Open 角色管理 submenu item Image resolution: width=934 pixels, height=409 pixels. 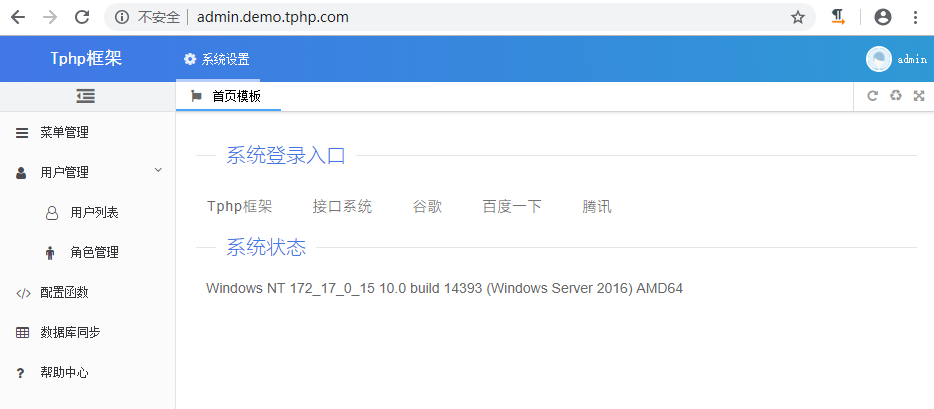(88, 252)
